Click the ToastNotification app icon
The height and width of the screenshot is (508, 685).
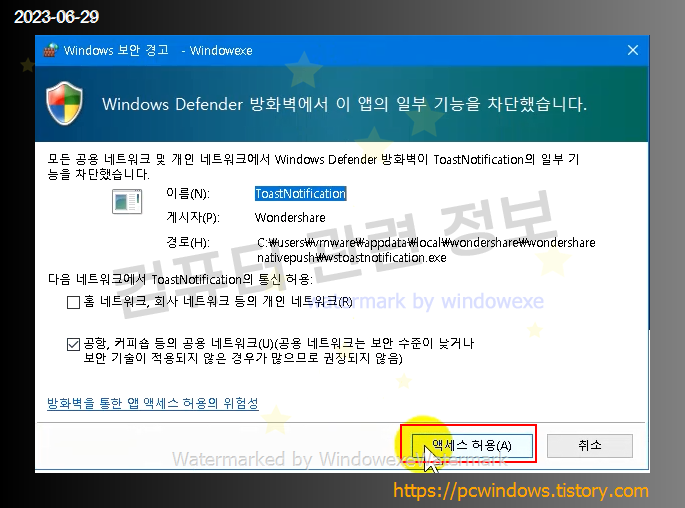[127, 201]
